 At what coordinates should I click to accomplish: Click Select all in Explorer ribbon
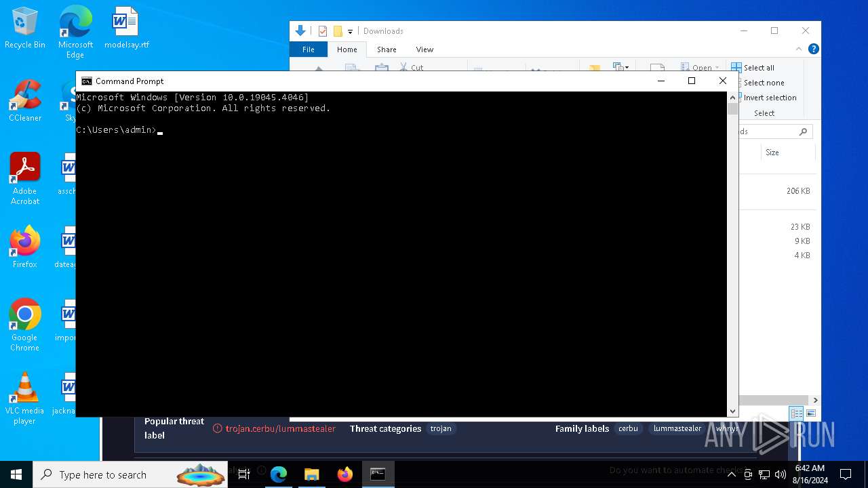[753, 68]
